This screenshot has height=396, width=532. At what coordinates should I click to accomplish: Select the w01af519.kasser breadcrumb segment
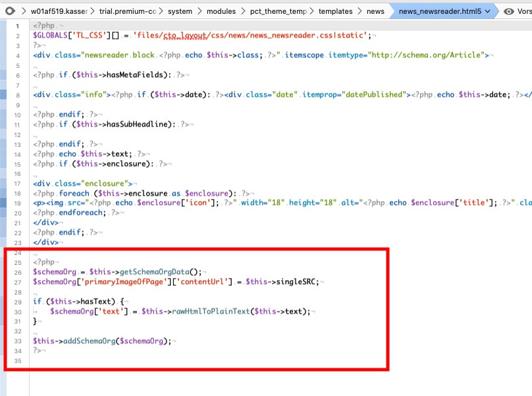click(x=59, y=11)
